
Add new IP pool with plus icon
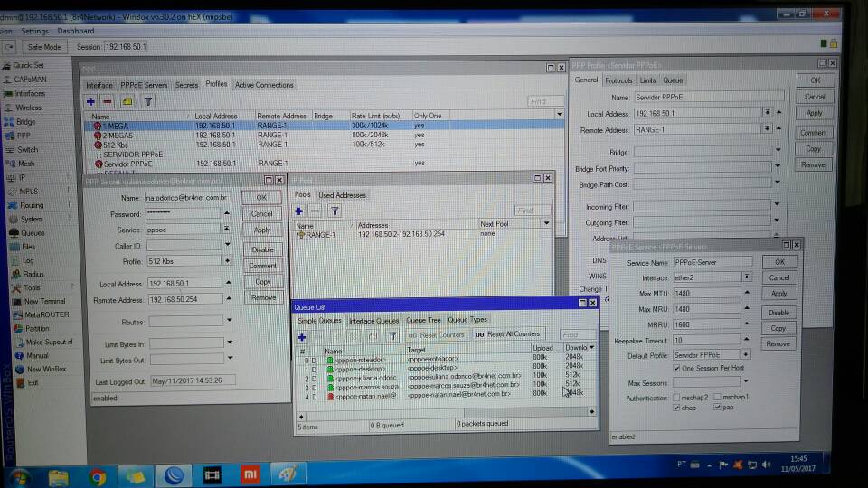(299, 211)
